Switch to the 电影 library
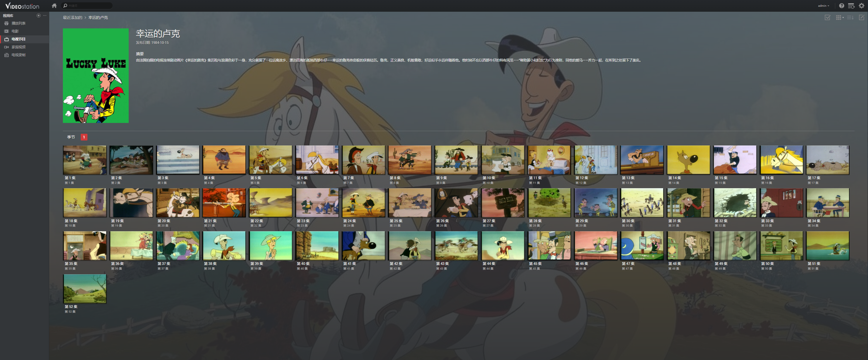 (15, 31)
